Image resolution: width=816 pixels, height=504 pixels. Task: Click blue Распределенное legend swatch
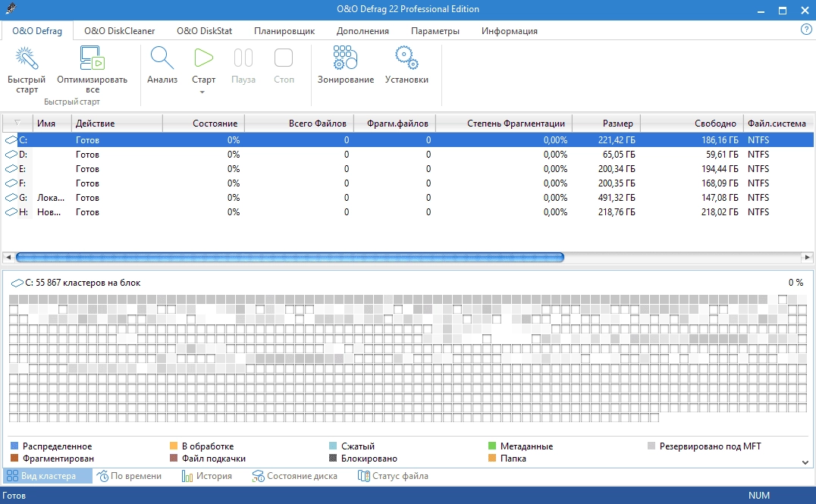[x=14, y=446]
